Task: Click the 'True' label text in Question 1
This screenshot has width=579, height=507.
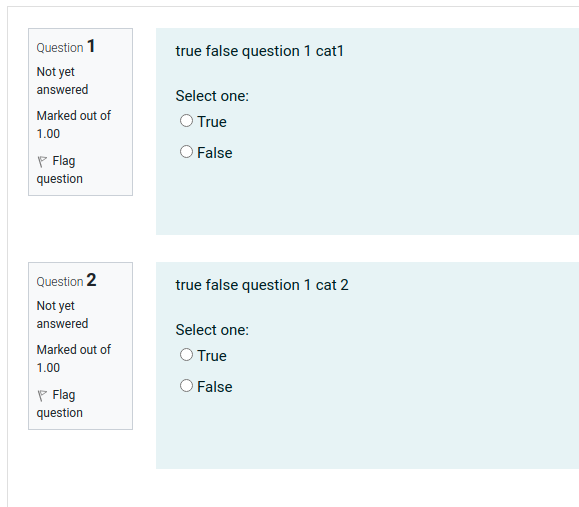Action: 212,122
